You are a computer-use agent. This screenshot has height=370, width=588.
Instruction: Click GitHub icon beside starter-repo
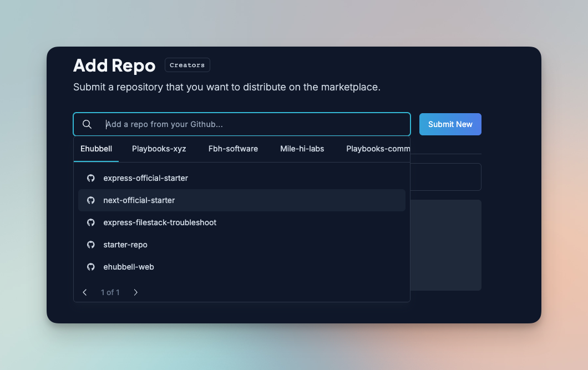coord(91,245)
